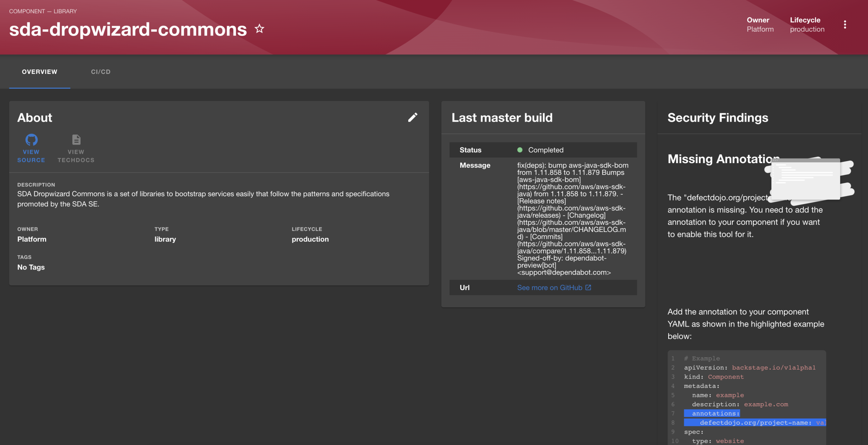Click the Completed status text
The width and height of the screenshot is (868, 445).
(546, 150)
